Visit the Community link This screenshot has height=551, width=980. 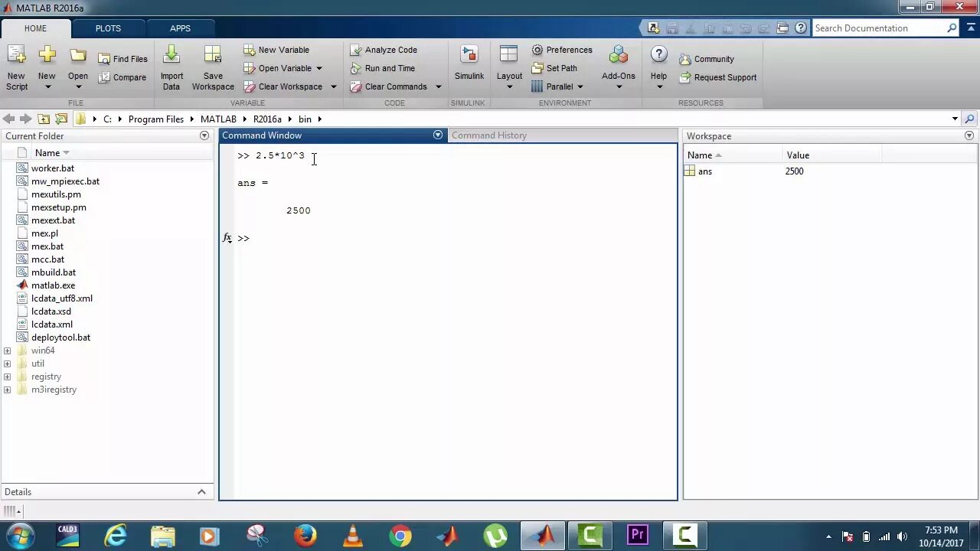[705, 59]
